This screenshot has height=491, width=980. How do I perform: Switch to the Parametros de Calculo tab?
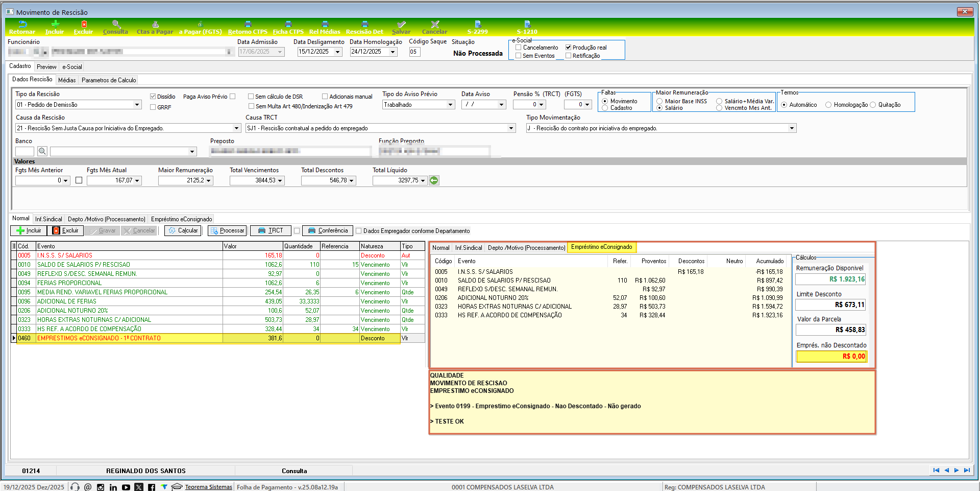tap(109, 80)
